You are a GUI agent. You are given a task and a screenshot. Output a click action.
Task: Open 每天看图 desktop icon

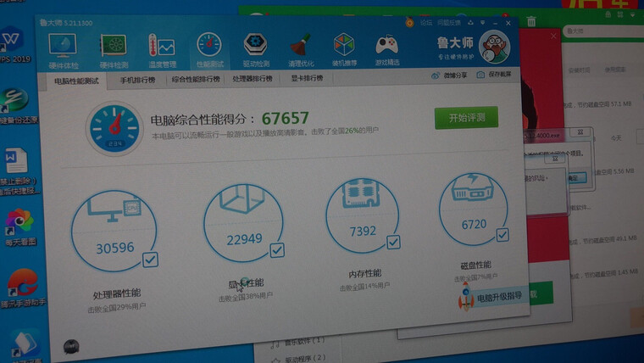[19, 227]
